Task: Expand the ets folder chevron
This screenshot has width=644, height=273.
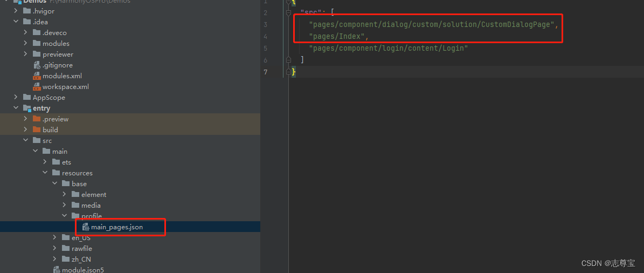Action: (x=45, y=162)
